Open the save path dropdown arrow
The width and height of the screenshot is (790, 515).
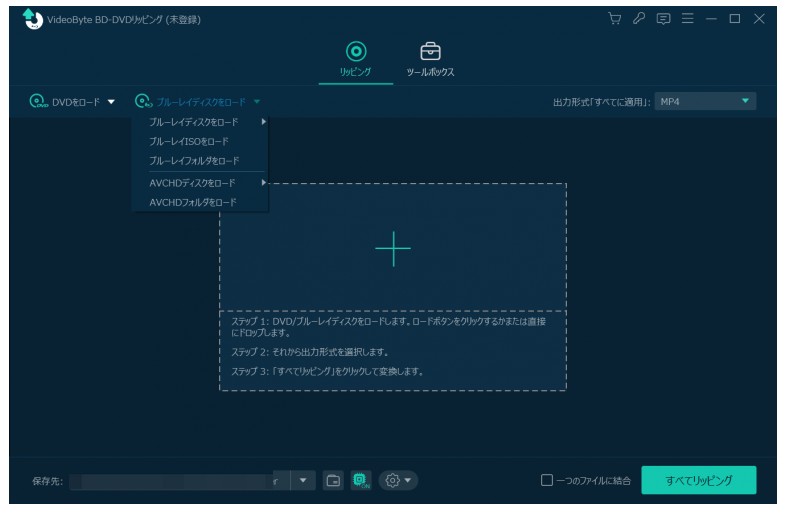[303, 481]
